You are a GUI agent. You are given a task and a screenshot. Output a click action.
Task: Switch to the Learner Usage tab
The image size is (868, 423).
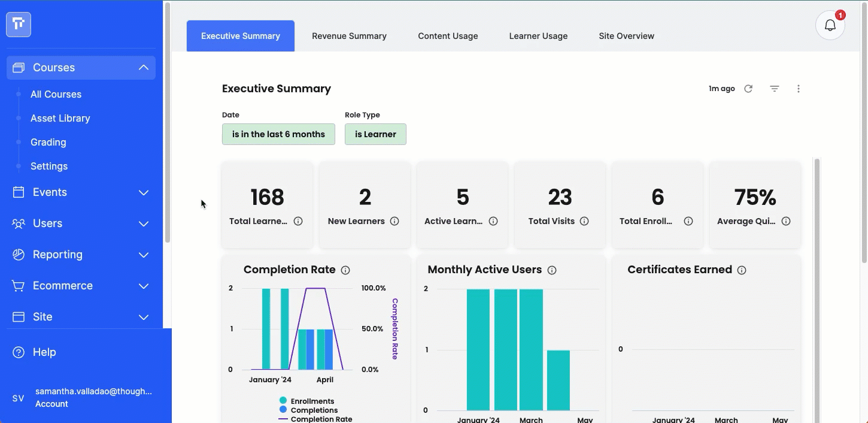pyautogui.click(x=538, y=36)
